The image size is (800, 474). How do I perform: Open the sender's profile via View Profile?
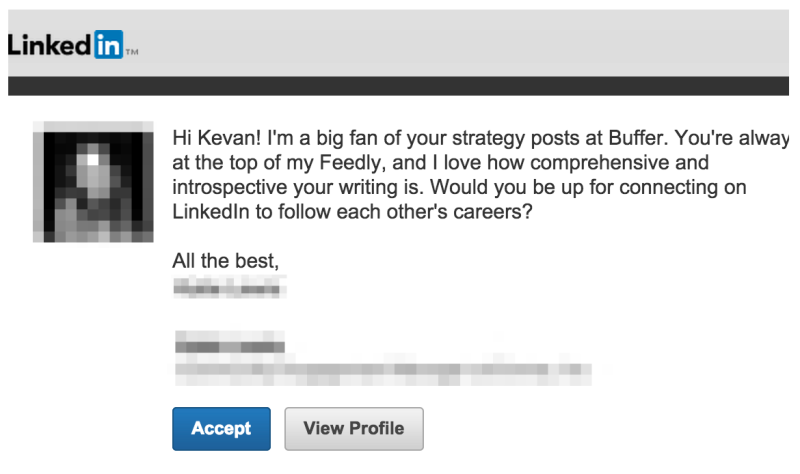(354, 429)
